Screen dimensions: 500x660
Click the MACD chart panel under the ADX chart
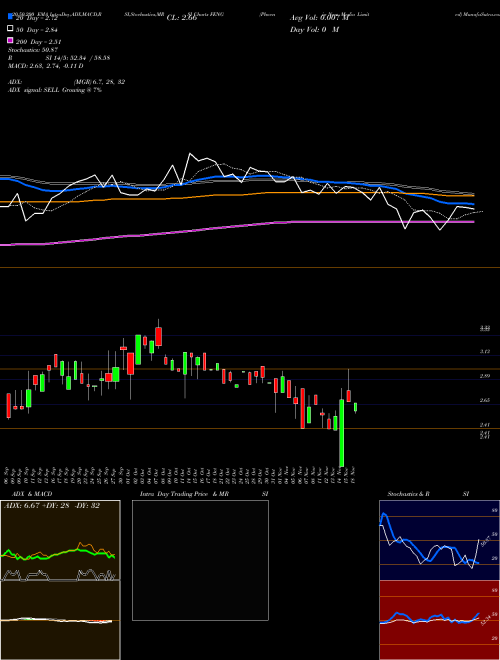click(x=60, y=620)
